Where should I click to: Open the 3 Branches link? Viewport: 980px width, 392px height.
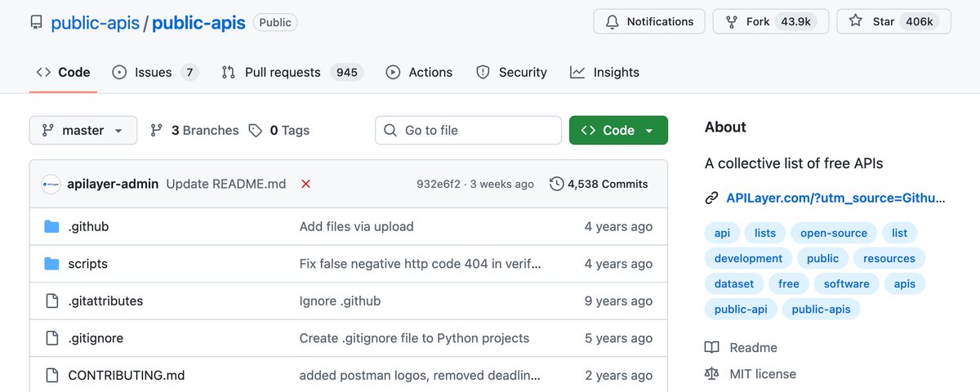tap(194, 131)
